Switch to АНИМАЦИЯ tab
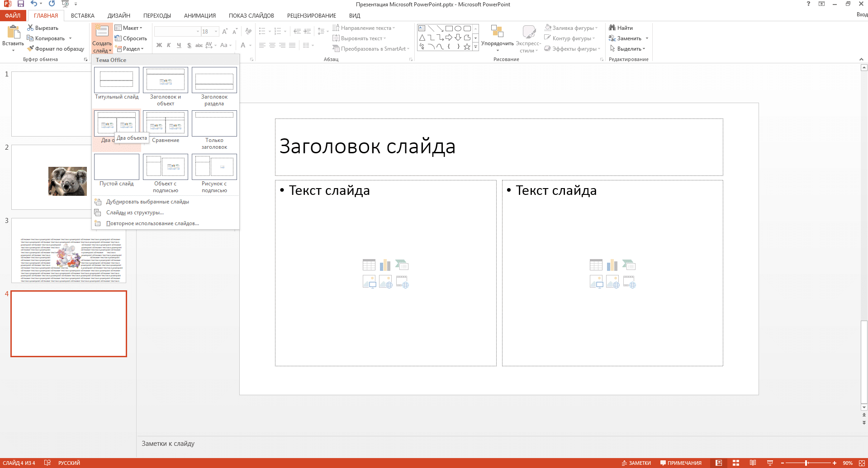The height and width of the screenshot is (468, 868). (x=200, y=15)
